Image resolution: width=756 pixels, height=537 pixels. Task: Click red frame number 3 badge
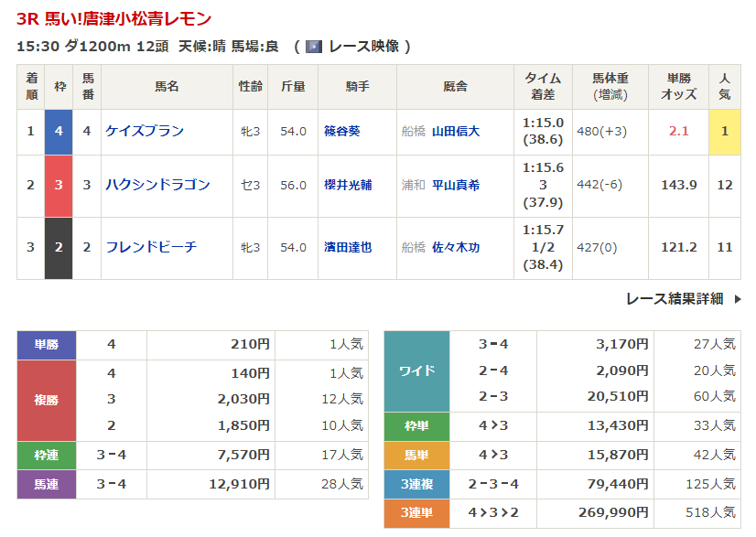pos(59,185)
